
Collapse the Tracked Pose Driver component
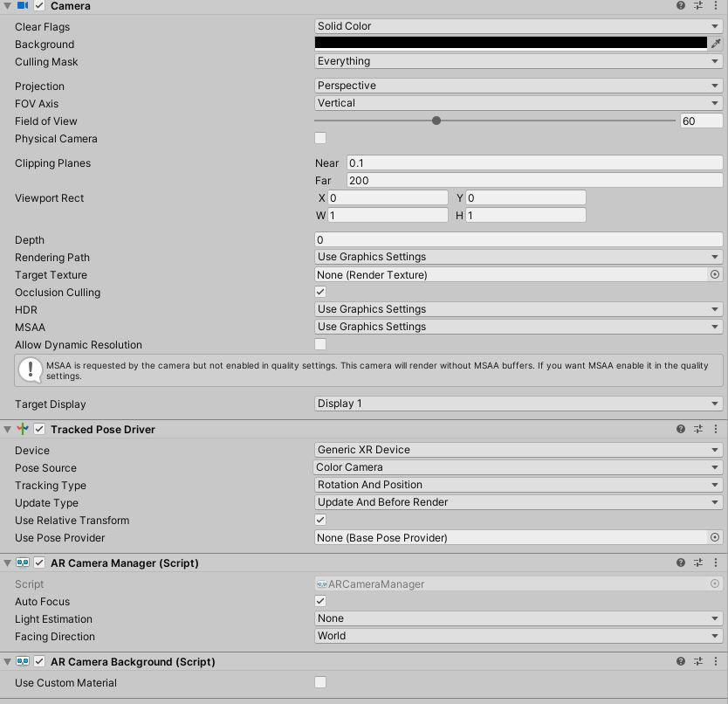point(7,429)
